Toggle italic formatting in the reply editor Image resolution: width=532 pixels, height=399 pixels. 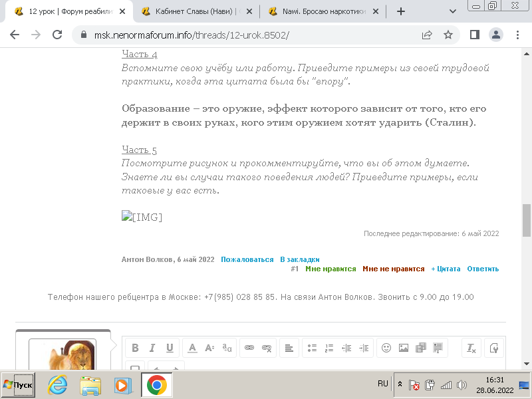pyautogui.click(x=152, y=348)
